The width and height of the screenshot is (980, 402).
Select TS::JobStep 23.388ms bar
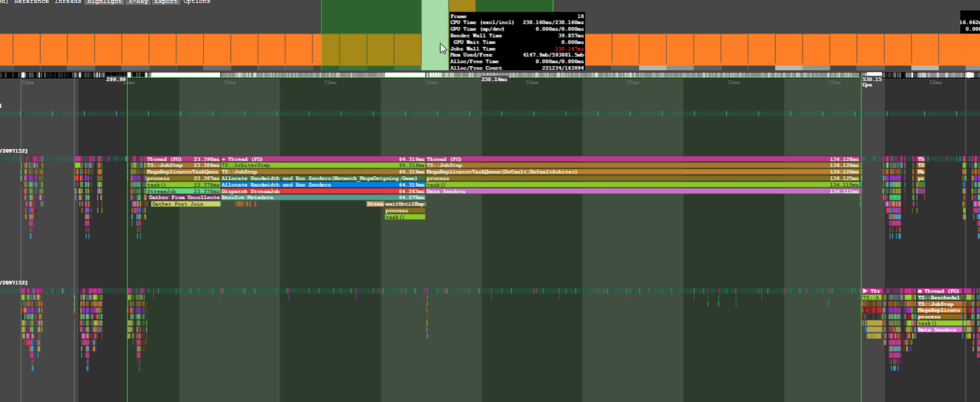click(183, 165)
